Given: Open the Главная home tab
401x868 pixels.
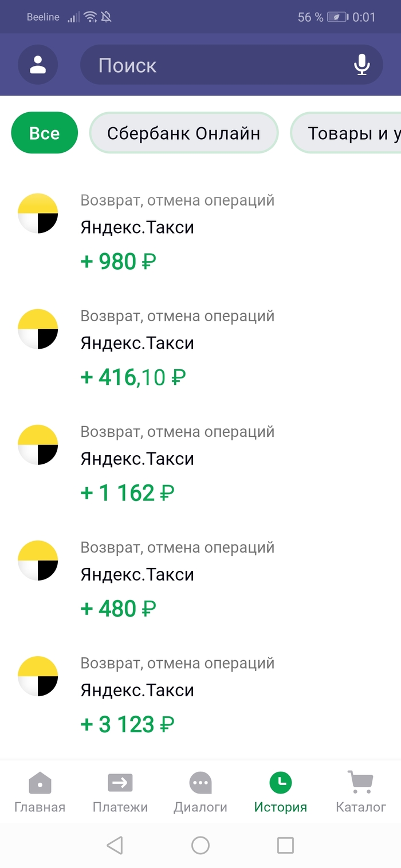Looking at the screenshot, I should (x=40, y=792).
